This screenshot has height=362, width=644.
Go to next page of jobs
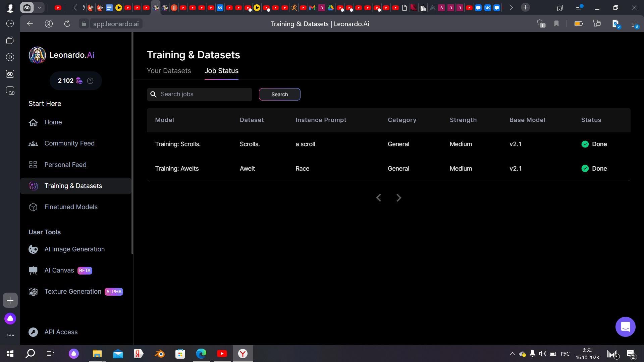pos(399,198)
